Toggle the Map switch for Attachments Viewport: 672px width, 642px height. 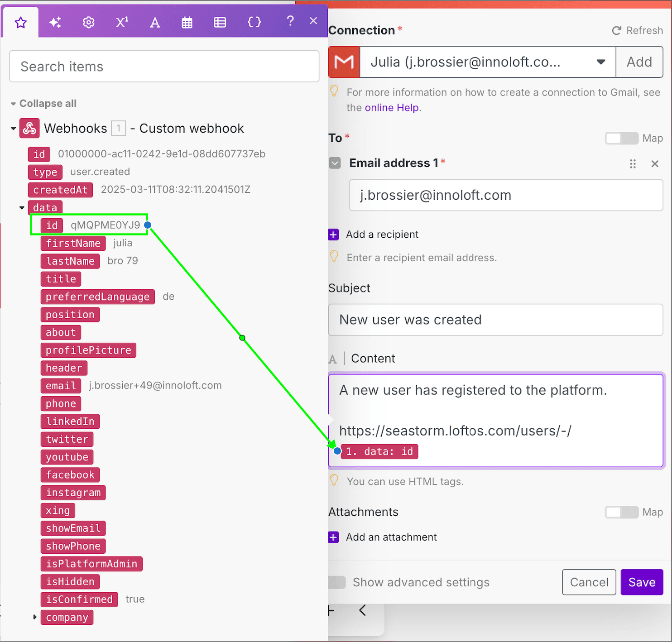click(621, 512)
